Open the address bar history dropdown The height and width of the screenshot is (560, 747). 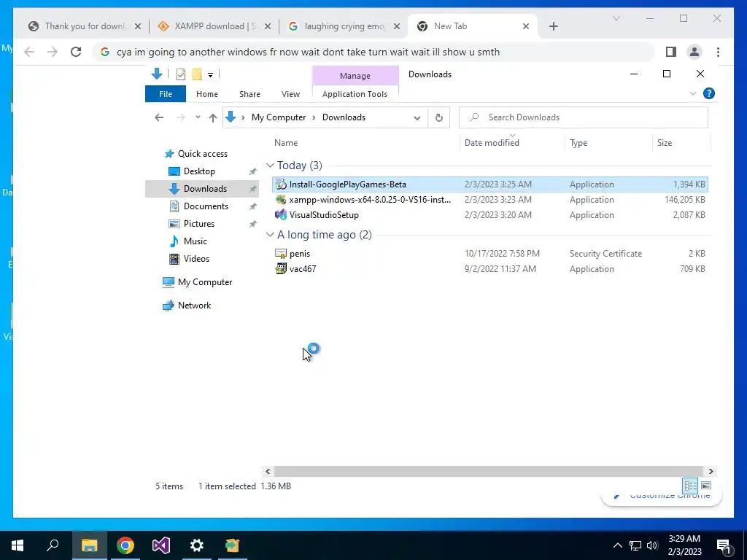click(417, 117)
